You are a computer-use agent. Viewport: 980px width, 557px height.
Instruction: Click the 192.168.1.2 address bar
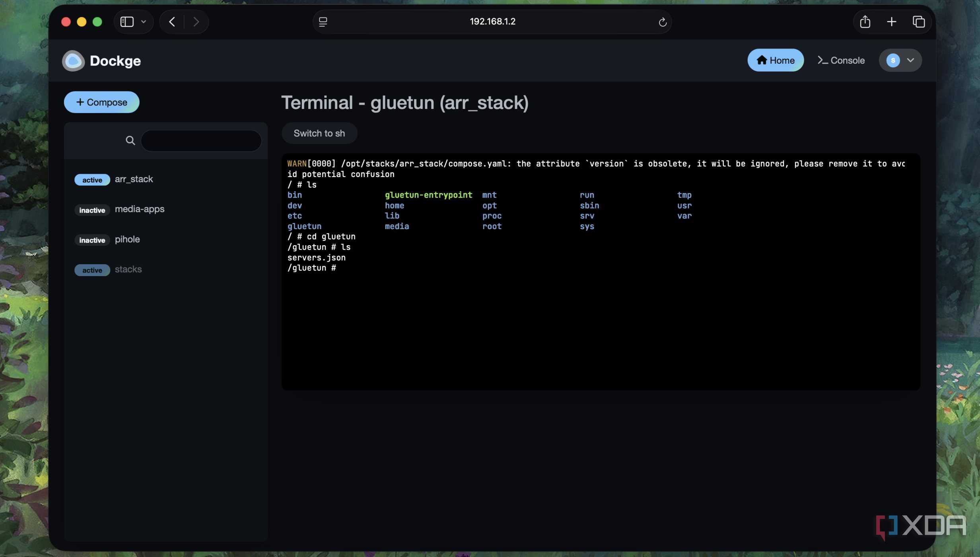492,21
